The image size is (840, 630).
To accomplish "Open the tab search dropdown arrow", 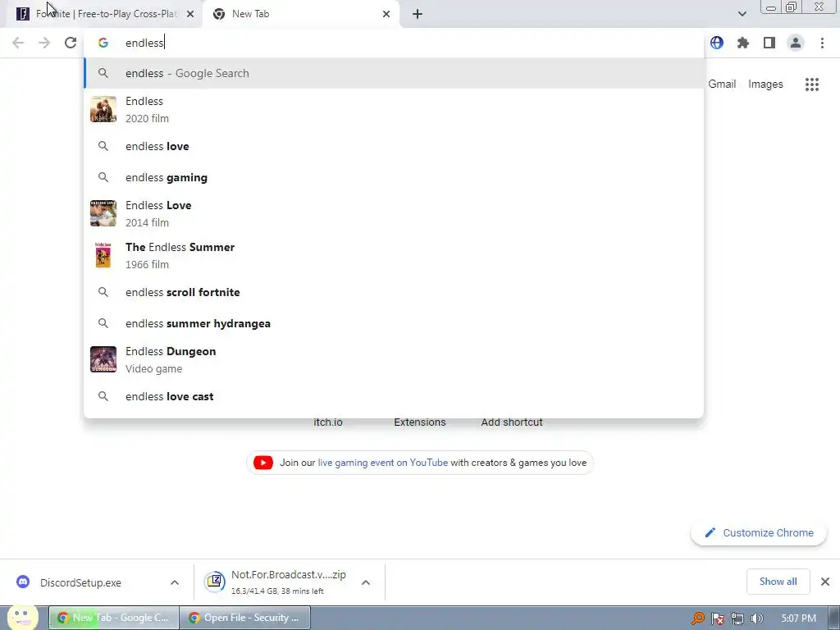I will point(742,14).
